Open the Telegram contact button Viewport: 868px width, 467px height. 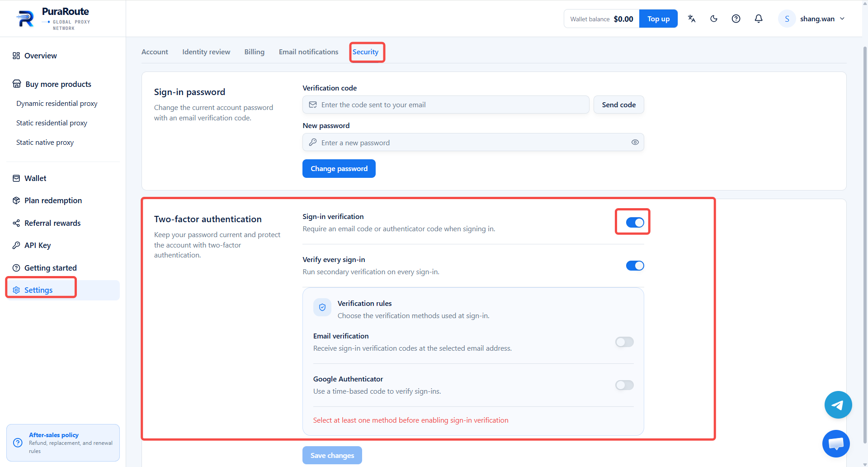click(x=838, y=405)
